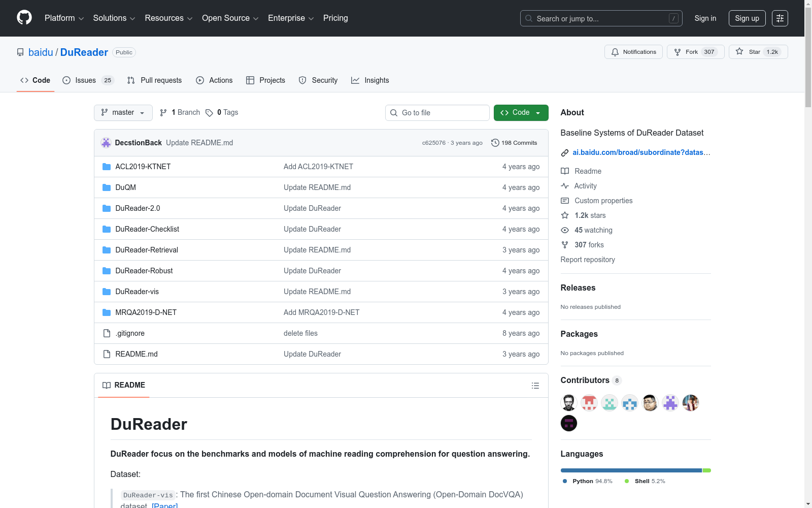Switch to the Security tab
Screen dimensions: 812x508
[318, 80]
